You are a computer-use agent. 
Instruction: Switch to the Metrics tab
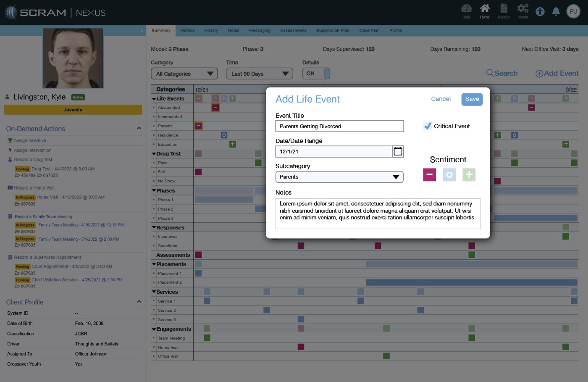click(187, 30)
